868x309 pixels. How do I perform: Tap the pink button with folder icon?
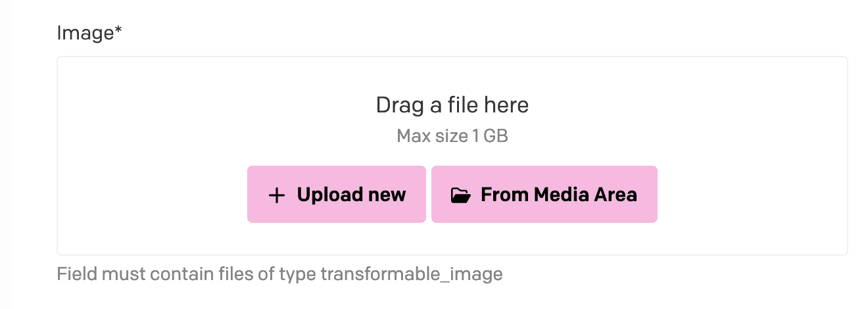544,195
